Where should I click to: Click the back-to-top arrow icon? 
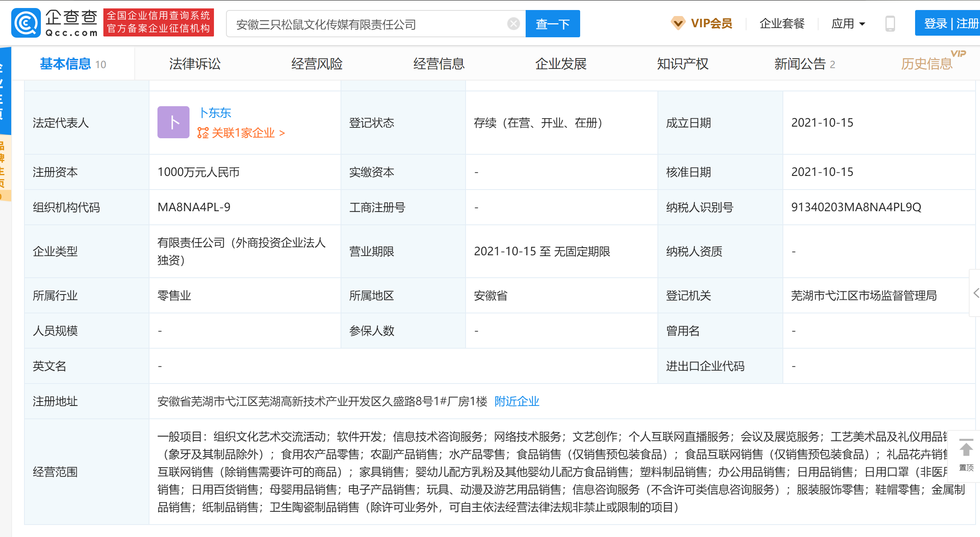tap(966, 448)
